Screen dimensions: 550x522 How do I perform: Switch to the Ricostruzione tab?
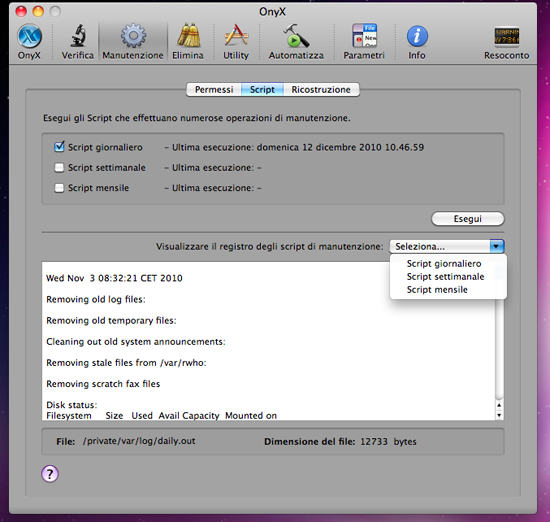coord(321,89)
